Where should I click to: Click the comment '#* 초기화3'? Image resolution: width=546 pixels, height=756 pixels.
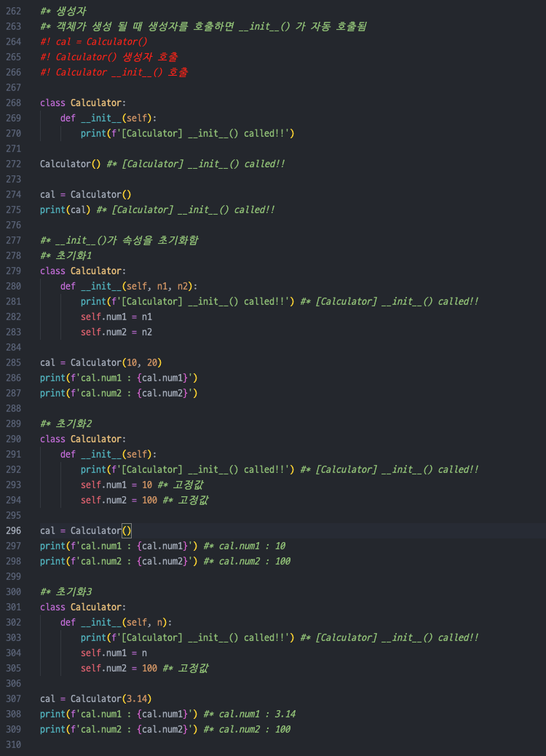(x=66, y=592)
